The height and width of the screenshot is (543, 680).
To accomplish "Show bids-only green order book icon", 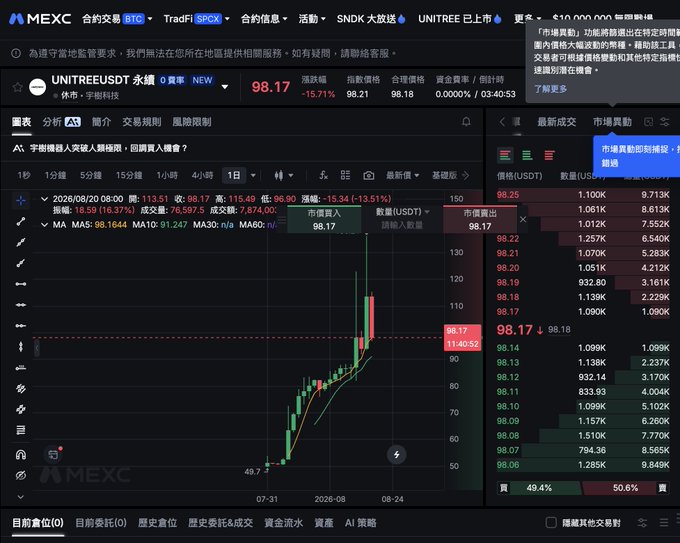I will pos(527,155).
